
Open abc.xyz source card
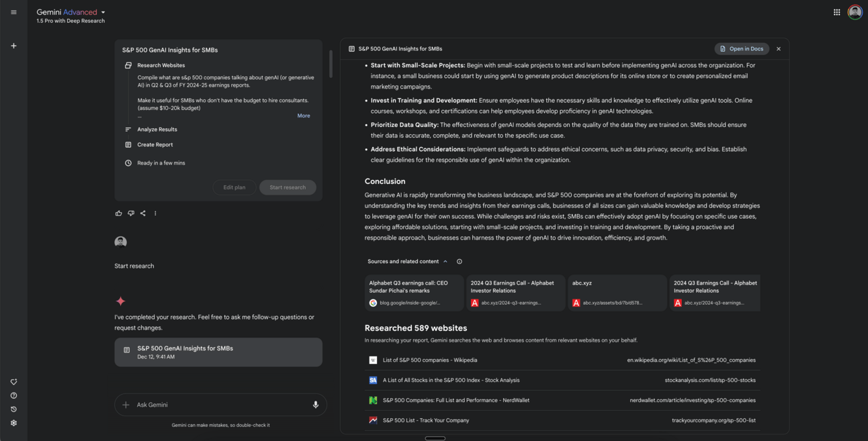617,293
